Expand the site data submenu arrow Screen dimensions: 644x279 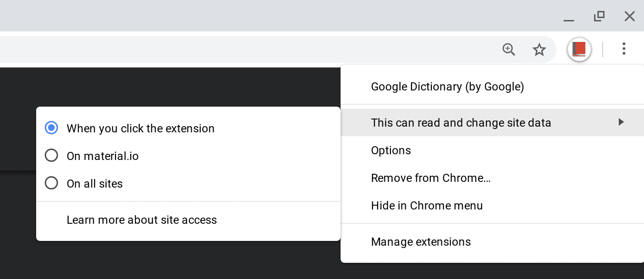[x=621, y=122]
